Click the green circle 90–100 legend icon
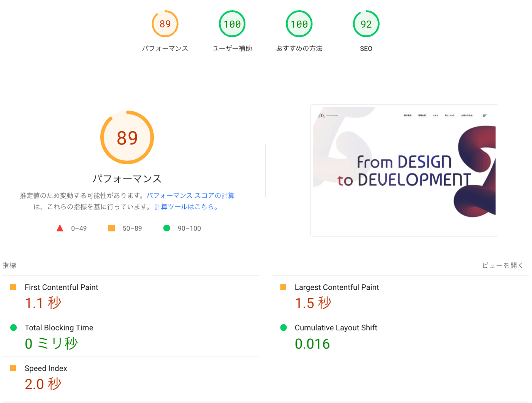Screen dimensions: 532x403 click(166, 228)
